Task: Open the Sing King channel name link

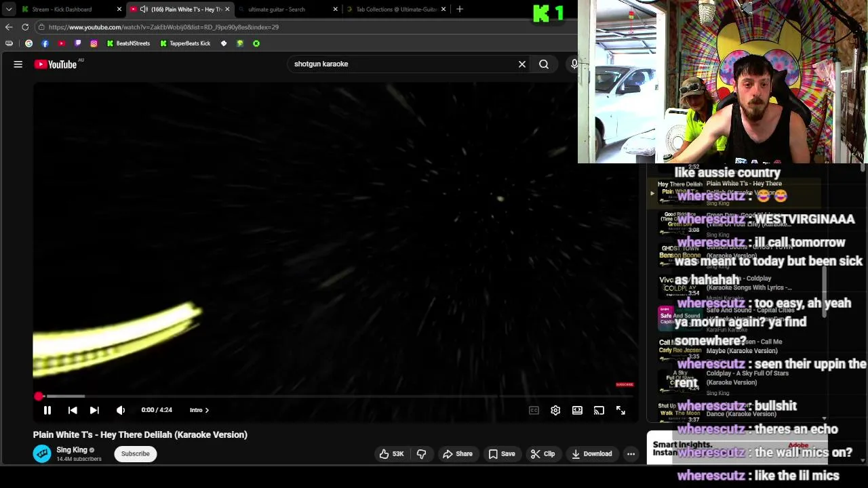Action: point(72,449)
